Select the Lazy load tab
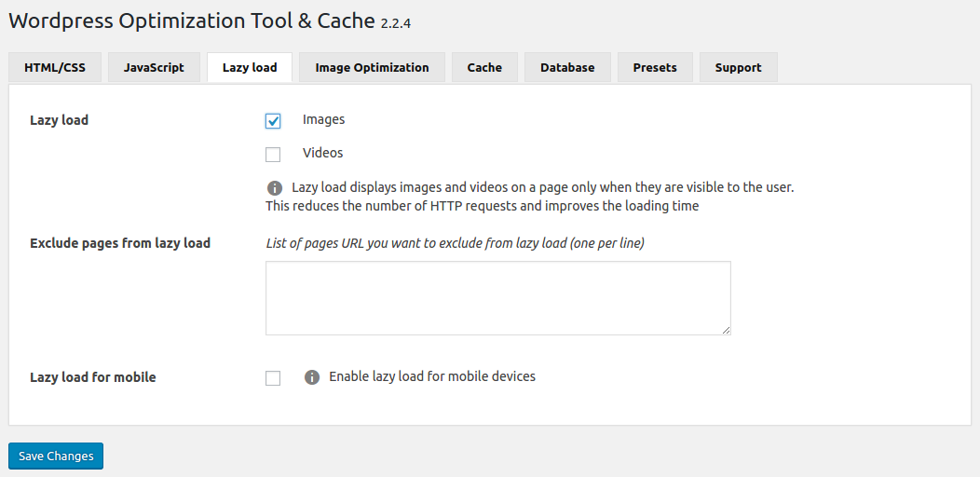This screenshot has height=477, width=980. tap(250, 67)
